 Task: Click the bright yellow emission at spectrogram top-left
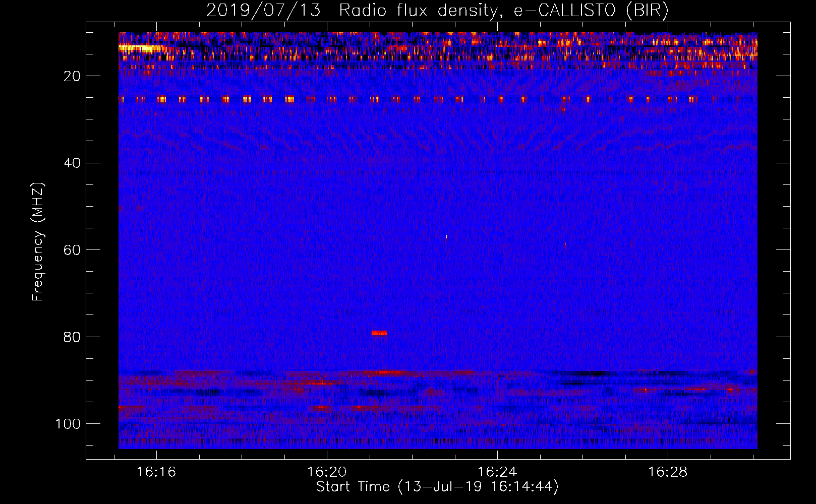[x=141, y=48]
